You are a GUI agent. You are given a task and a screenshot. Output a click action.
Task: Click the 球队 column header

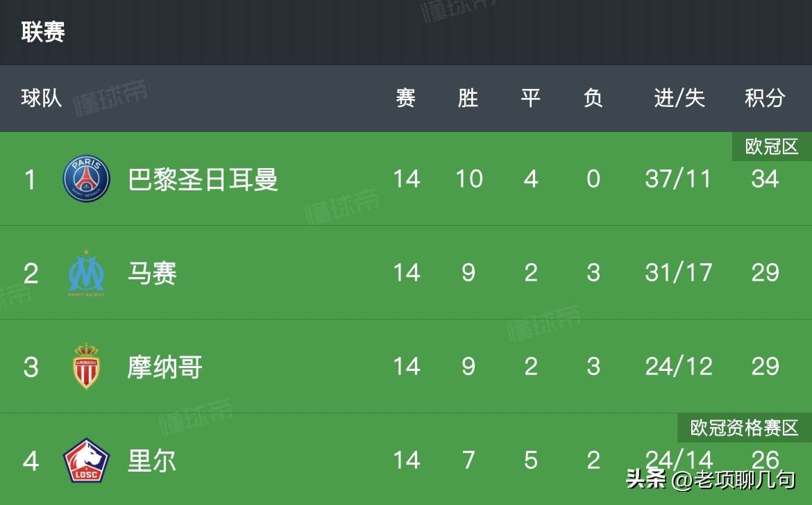pyautogui.click(x=40, y=99)
